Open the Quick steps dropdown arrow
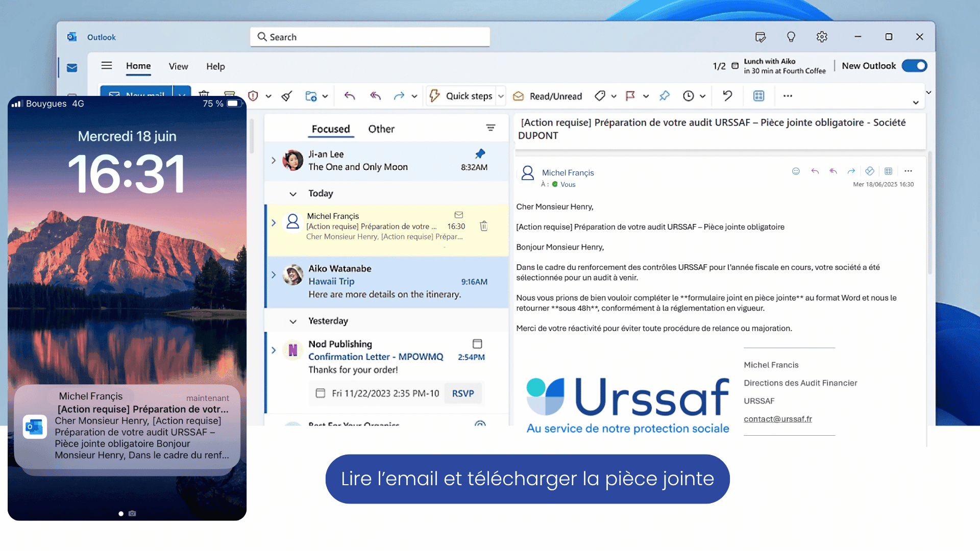 pyautogui.click(x=501, y=96)
